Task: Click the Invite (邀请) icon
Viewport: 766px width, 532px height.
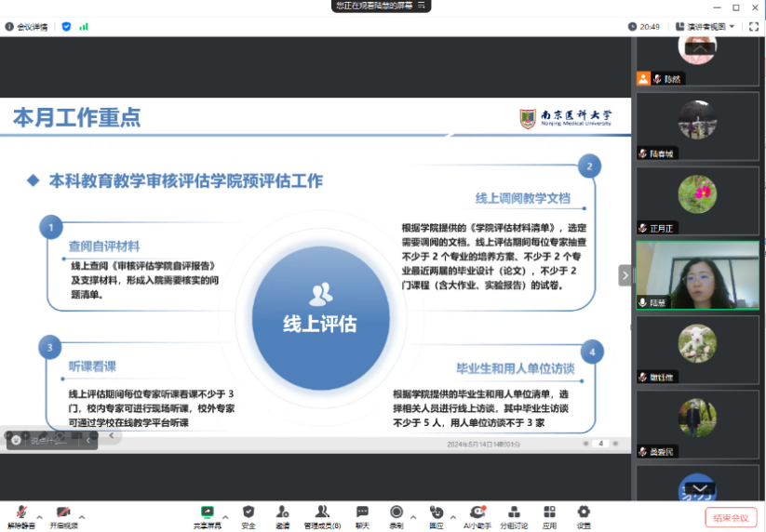Action: point(282,512)
